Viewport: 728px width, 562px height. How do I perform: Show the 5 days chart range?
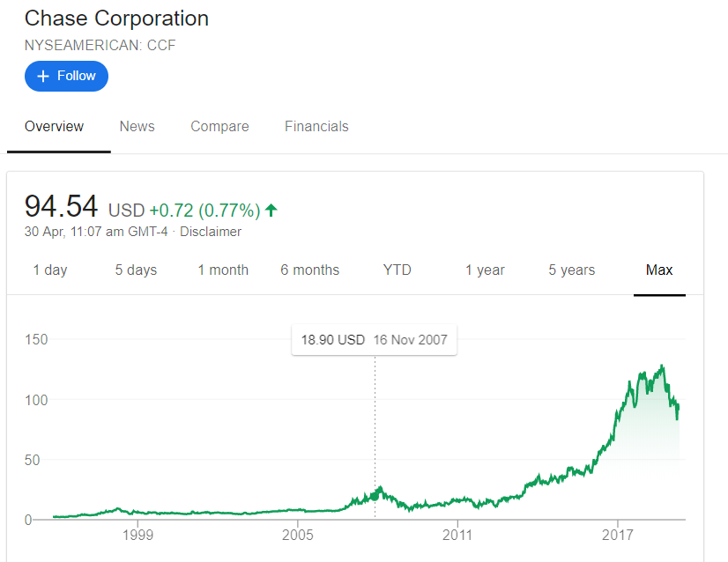coord(136,270)
